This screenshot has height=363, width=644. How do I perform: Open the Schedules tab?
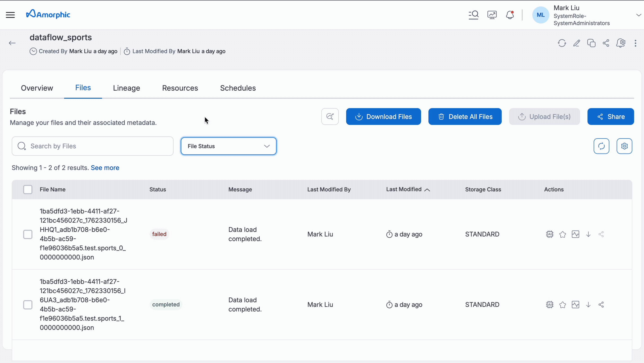(x=238, y=88)
